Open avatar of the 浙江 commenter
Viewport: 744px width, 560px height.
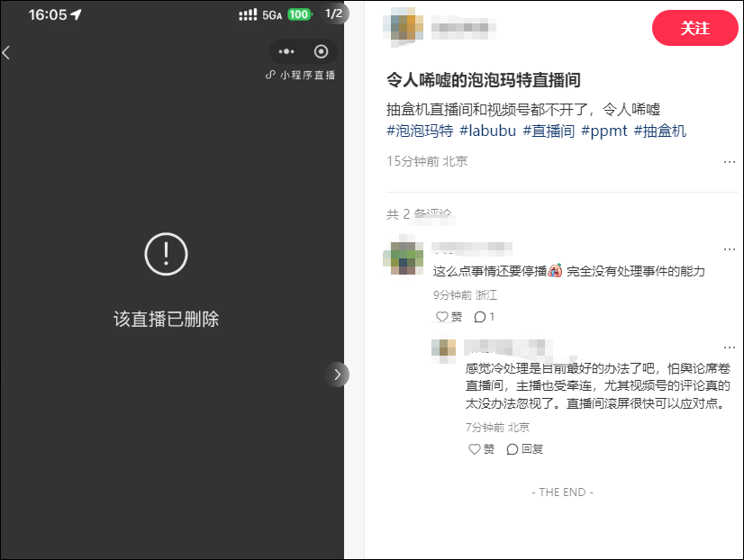[x=403, y=256]
